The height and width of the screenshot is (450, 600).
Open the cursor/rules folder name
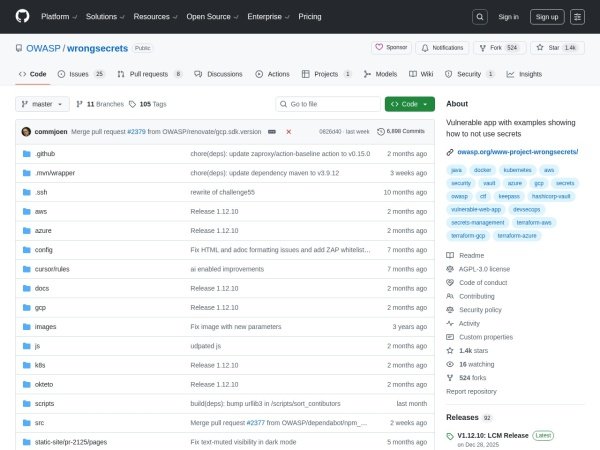click(52, 269)
